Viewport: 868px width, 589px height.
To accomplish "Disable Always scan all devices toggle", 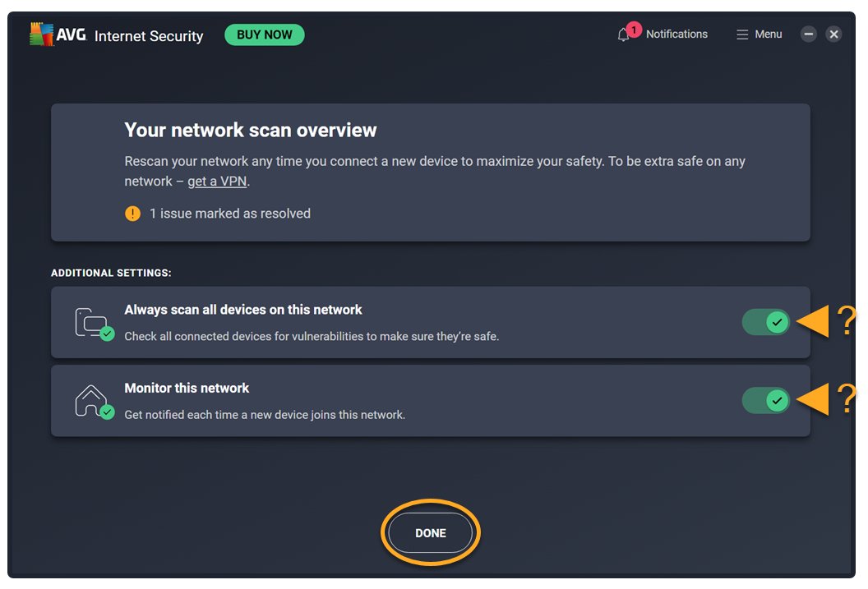I will (x=766, y=322).
